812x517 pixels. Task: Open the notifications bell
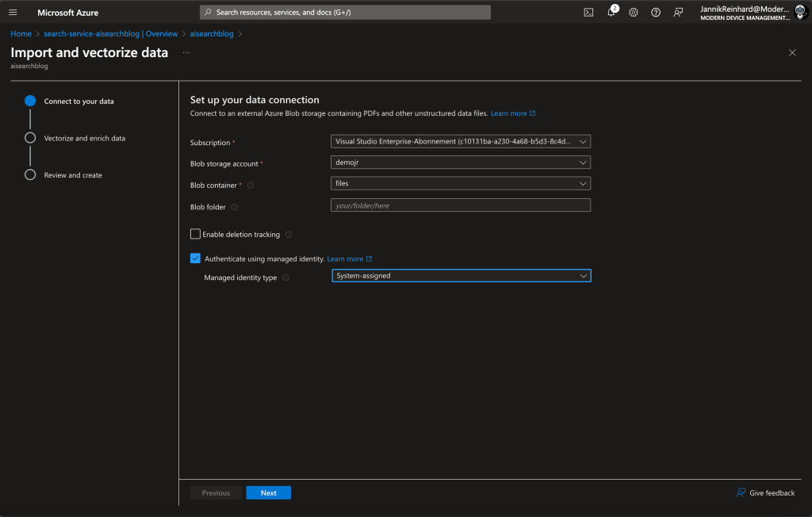point(611,13)
